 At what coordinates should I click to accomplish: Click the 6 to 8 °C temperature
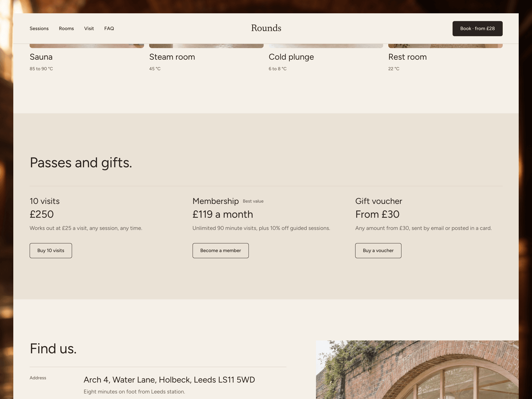278,69
